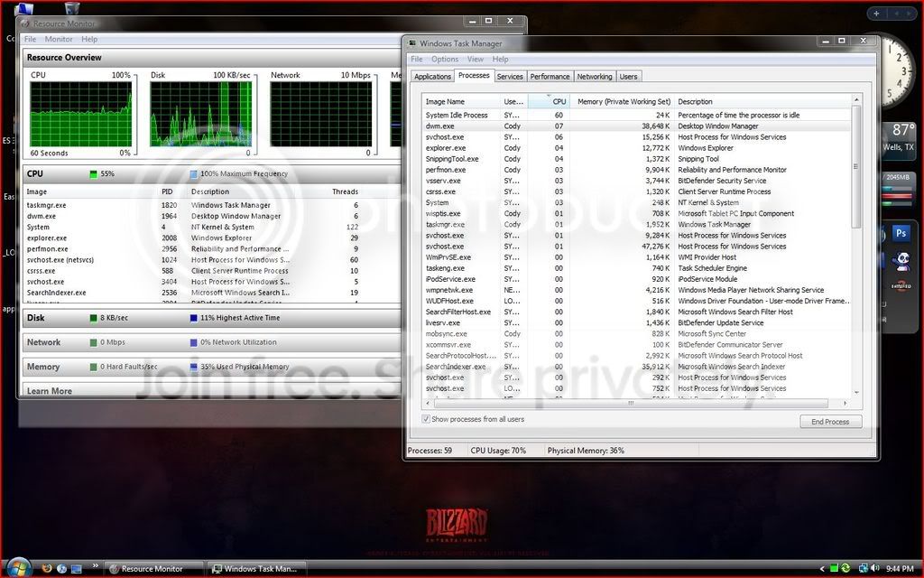The width and height of the screenshot is (924, 578).
Task: Click the Windows Task Manager title bar icon
Action: coord(411,43)
